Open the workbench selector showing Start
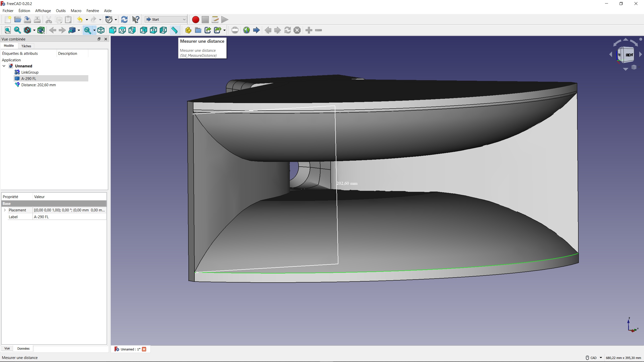Image resolution: width=644 pixels, height=362 pixels. 166,20
